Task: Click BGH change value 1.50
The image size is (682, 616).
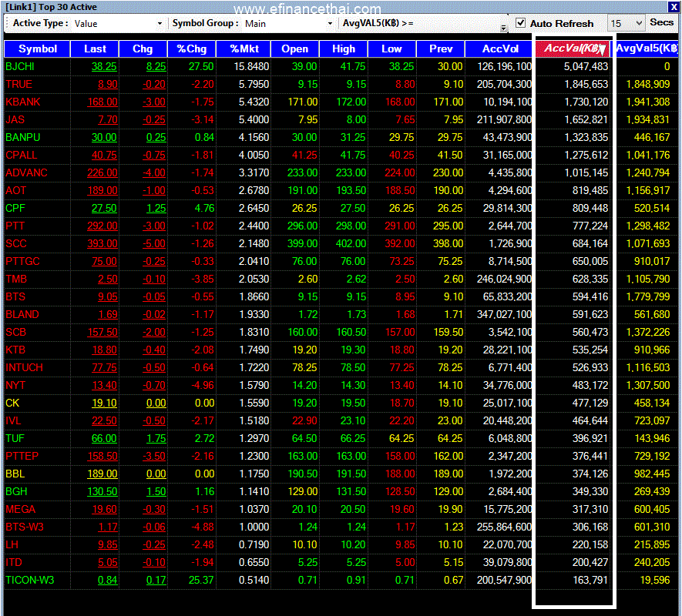Action: point(156,491)
